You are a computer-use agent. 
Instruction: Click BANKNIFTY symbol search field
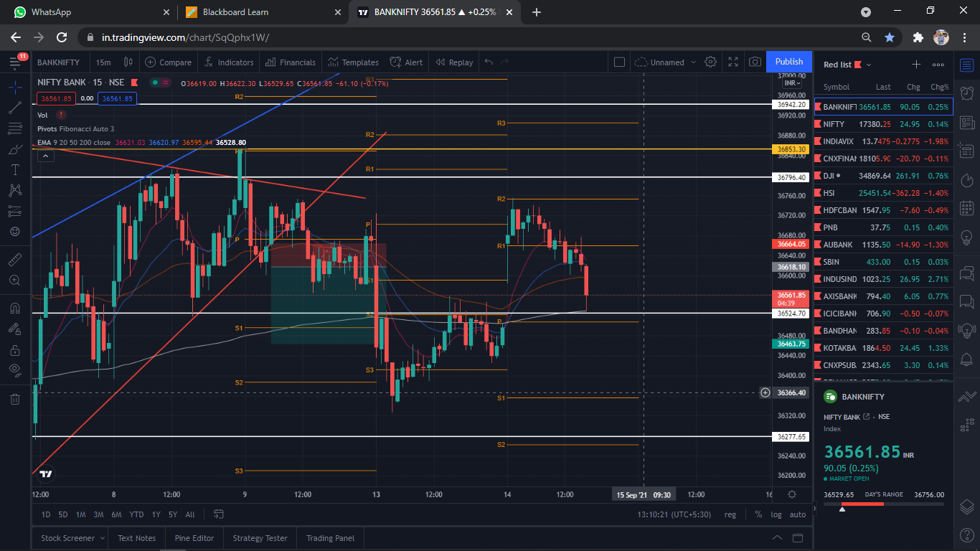pos(58,62)
